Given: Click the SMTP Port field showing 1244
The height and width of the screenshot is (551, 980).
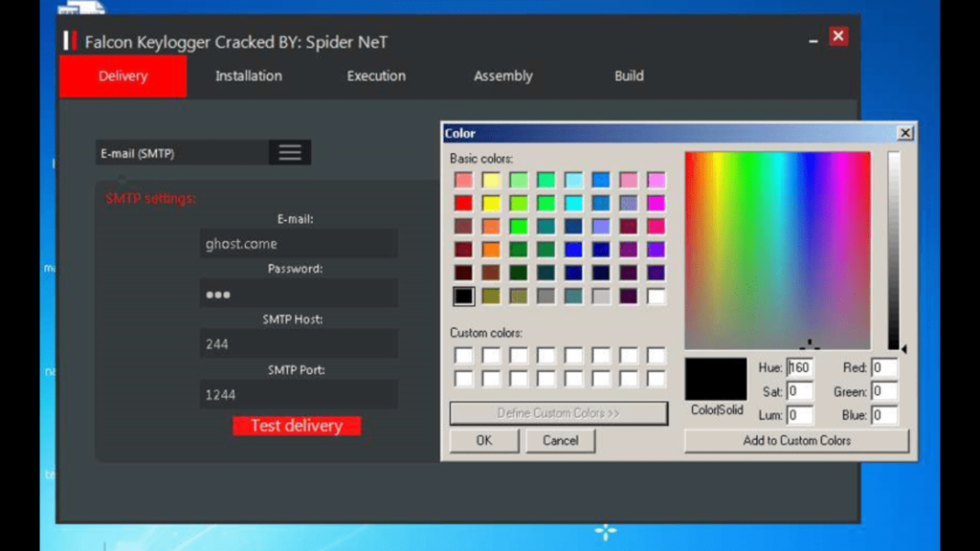Looking at the screenshot, I should 299,394.
